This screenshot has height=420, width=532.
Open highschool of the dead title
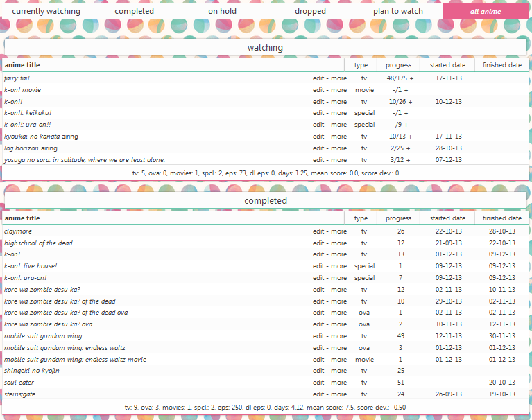[x=38, y=243]
